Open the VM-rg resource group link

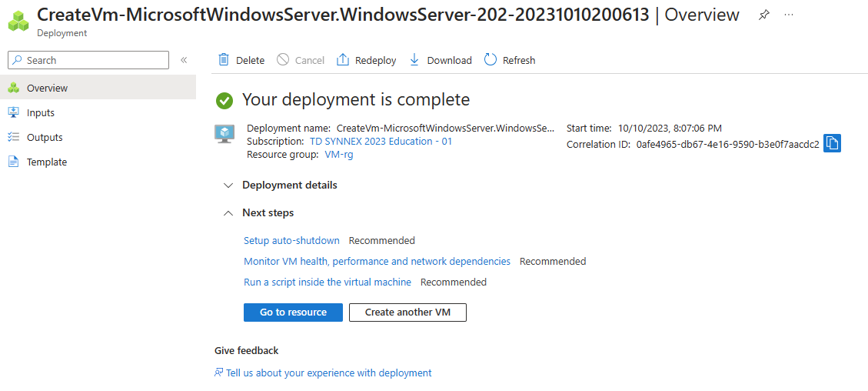pyautogui.click(x=339, y=155)
